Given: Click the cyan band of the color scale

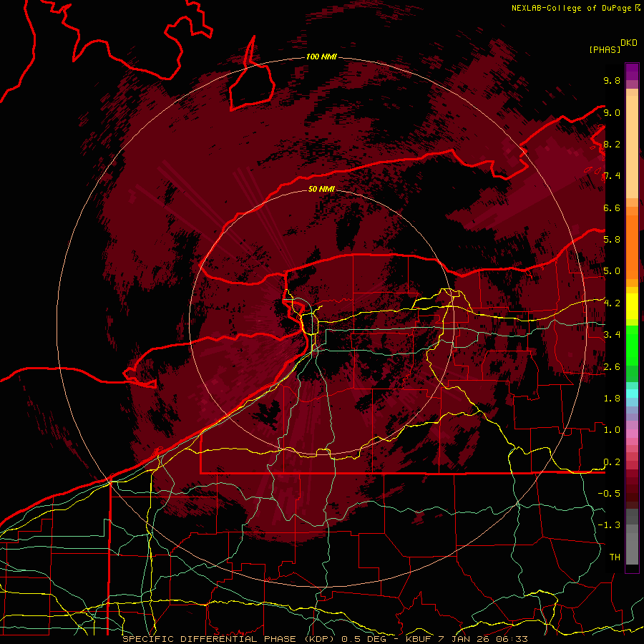Looking at the screenshot, I should 632,394.
